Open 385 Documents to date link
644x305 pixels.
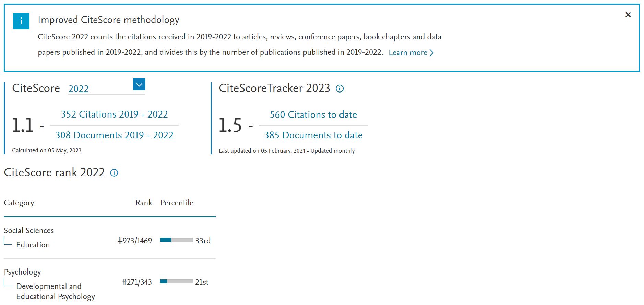(313, 135)
